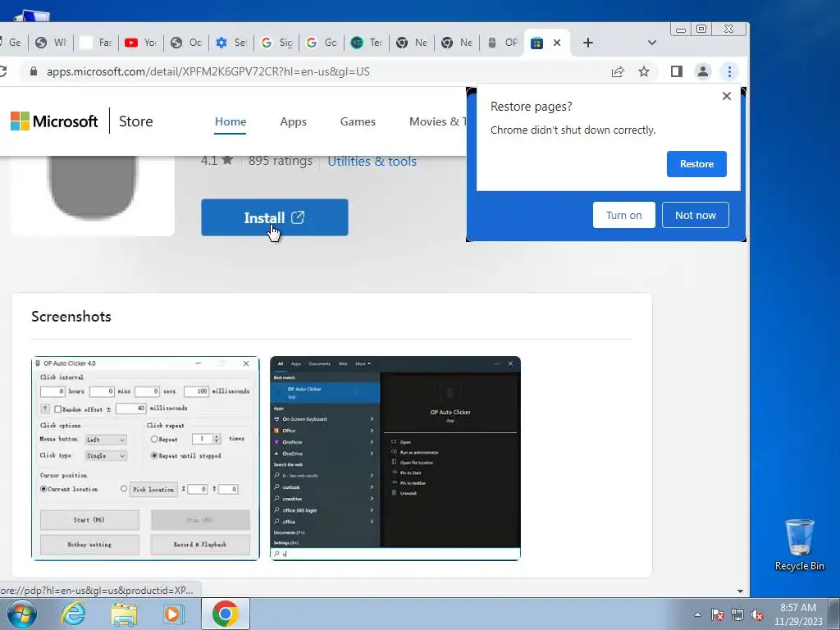
Task: Open the Games tab in Store navigation
Action: pos(358,121)
